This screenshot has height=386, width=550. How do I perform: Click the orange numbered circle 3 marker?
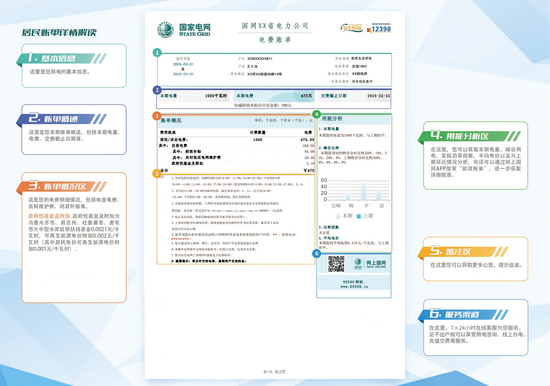[157, 116]
